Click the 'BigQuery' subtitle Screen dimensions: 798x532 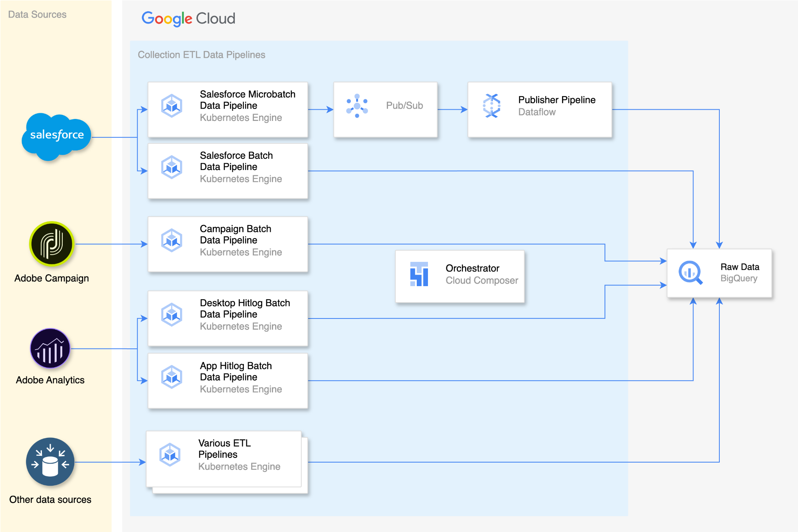pyautogui.click(x=739, y=278)
